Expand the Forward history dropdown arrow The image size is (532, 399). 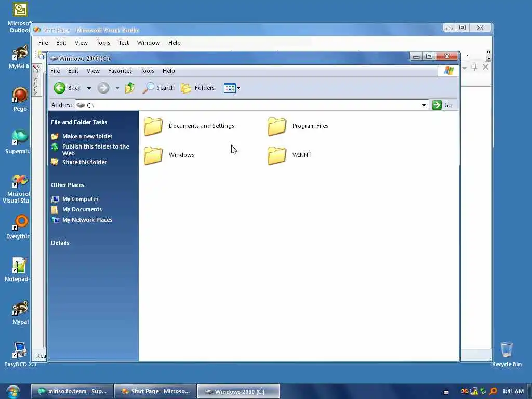117,88
